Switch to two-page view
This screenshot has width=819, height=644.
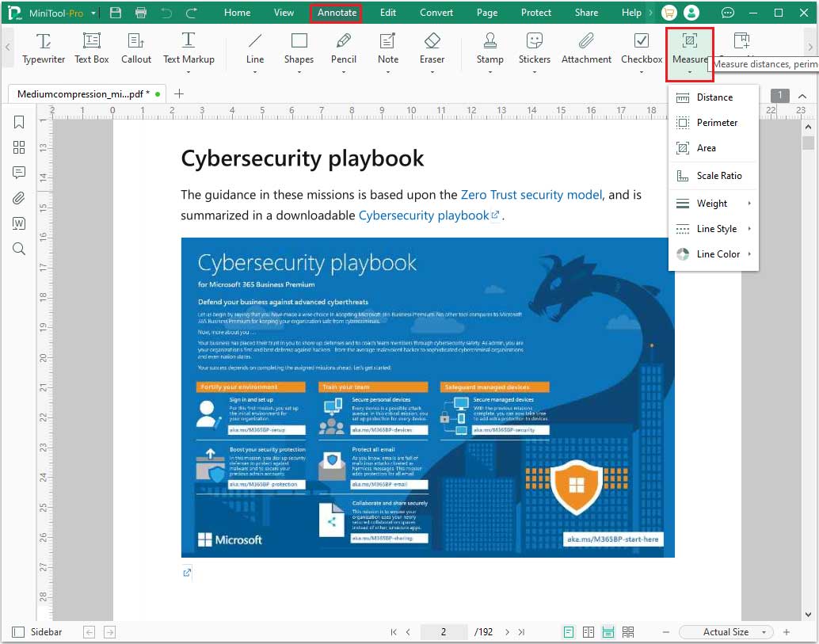pos(589,632)
